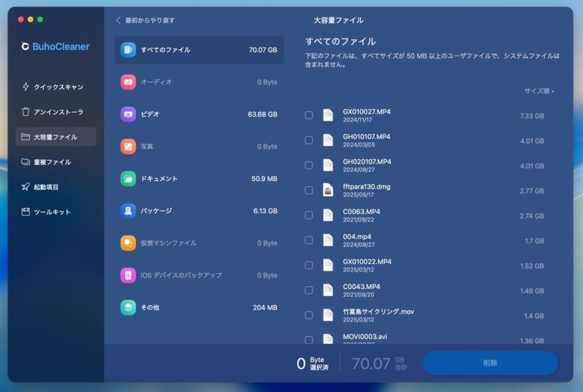Switch to the 大容量ファイル sidebar item

pos(56,137)
